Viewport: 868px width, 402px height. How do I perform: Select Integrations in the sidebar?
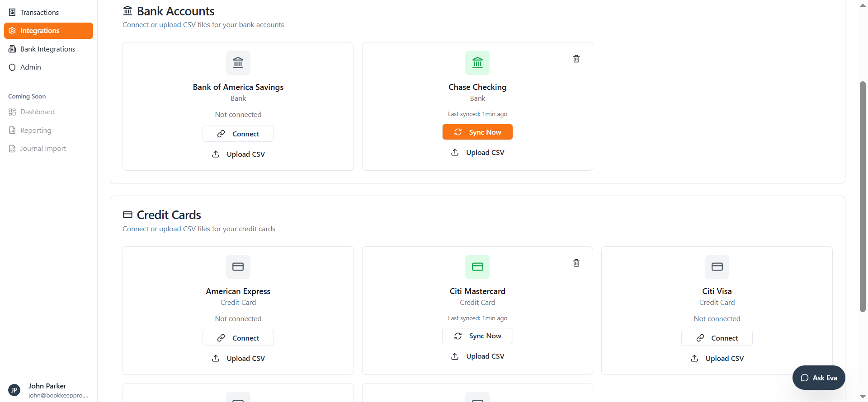tap(48, 31)
